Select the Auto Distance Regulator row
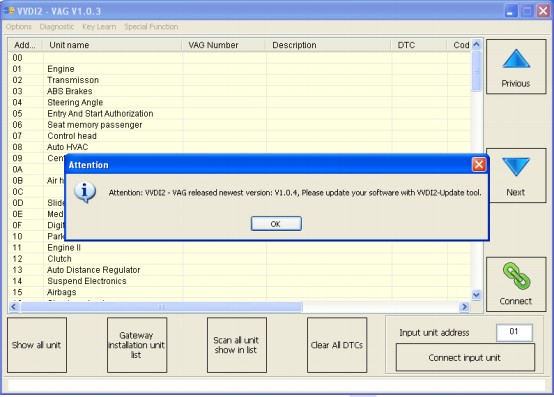The width and height of the screenshot is (554, 397). [x=239, y=270]
